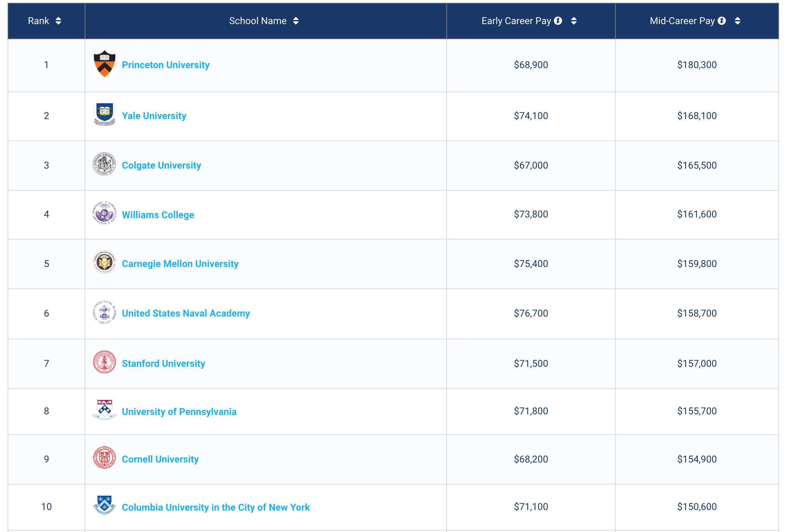Viewport: 788px width, 532px height.
Task: Sort by Early Career Pay arrows
Action: point(574,21)
